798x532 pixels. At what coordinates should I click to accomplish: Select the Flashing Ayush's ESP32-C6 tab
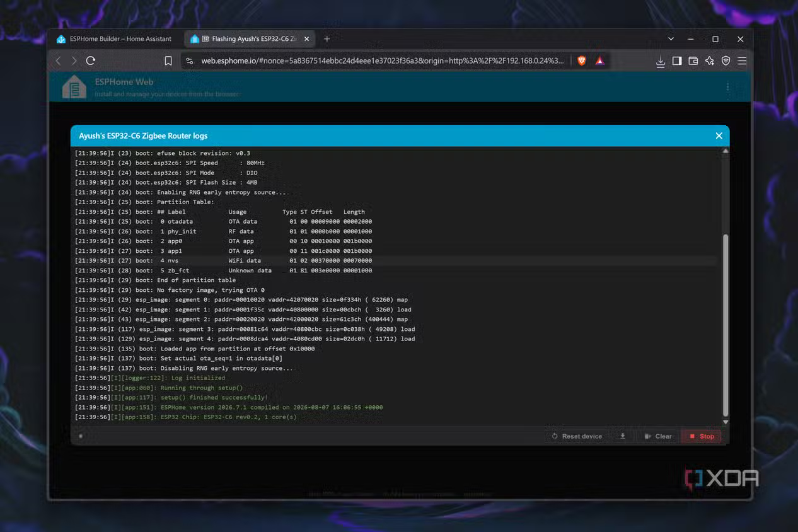[x=250, y=39]
